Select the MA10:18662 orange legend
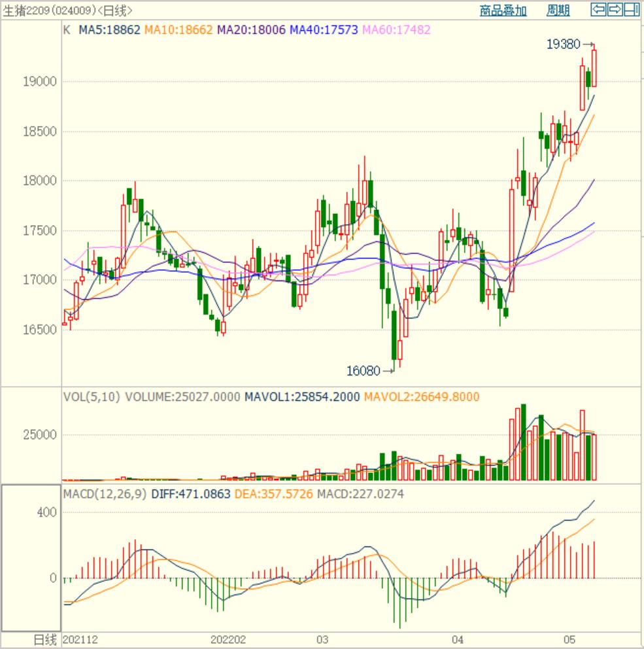This screenshot has width=644, height=649. (178, 29)
